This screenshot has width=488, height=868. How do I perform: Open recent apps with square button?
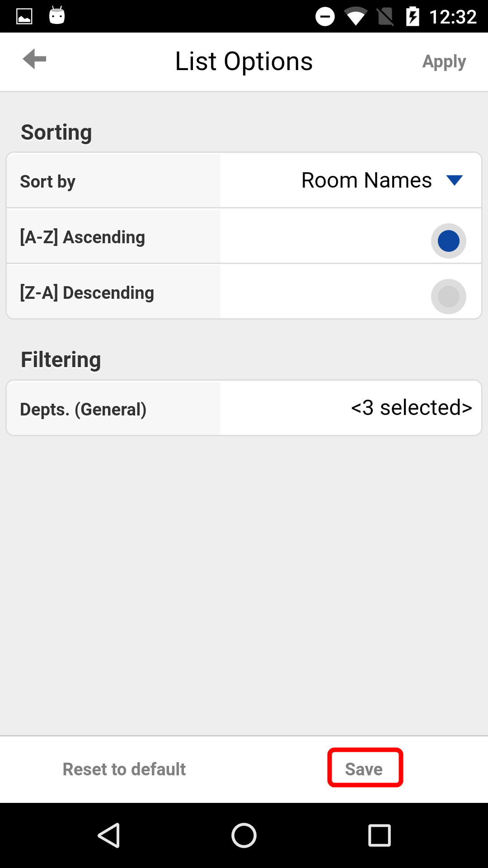[x=380, y=835]
